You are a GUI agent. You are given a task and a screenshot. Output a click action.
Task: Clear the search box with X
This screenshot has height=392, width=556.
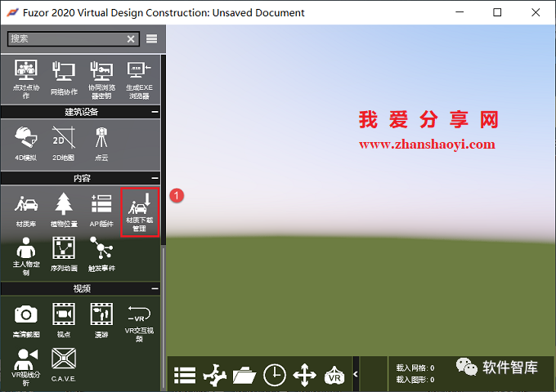point(131,38)
